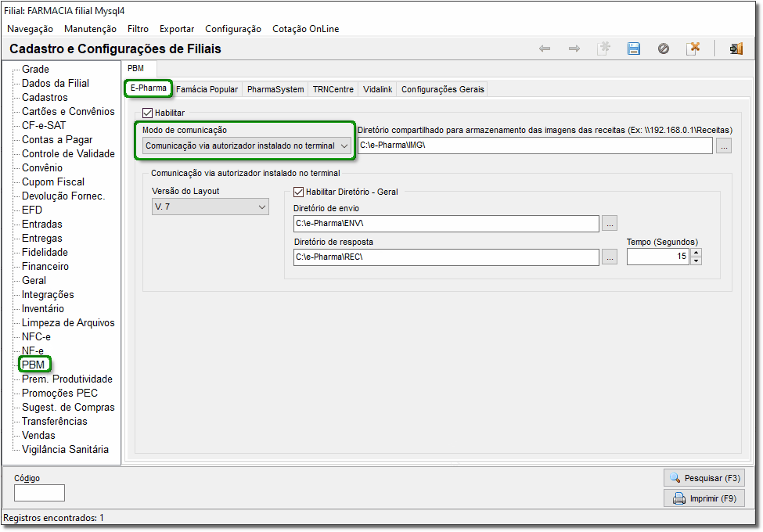Click the Imprimir (F9) button
Image resolution: width=763 pixels, height=532 pixels.
pos(704,498)
